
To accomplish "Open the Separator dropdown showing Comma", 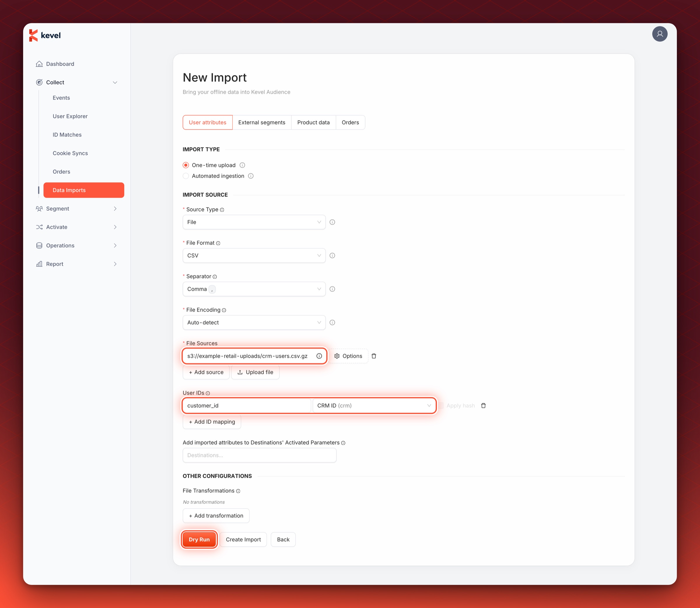I will pyautogui.click(x=254, y=289).
